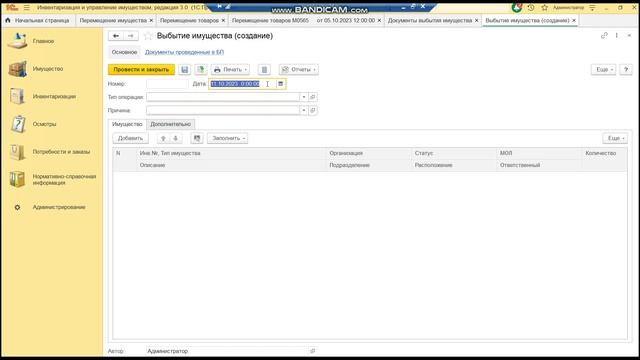
Task: Click the forward navigation arrow
Action: tap(131, 36)
